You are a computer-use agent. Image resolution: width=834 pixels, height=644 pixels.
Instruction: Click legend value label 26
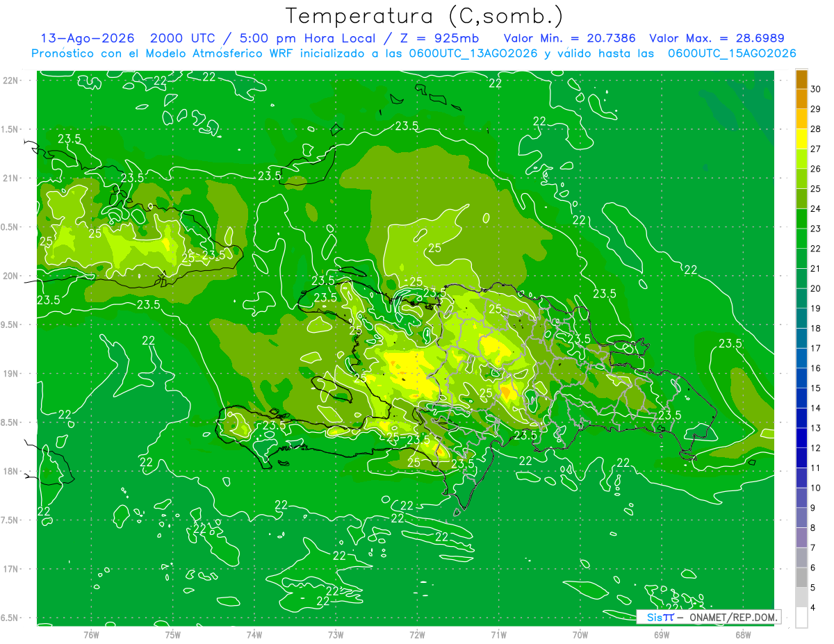(x=815, y=169)
